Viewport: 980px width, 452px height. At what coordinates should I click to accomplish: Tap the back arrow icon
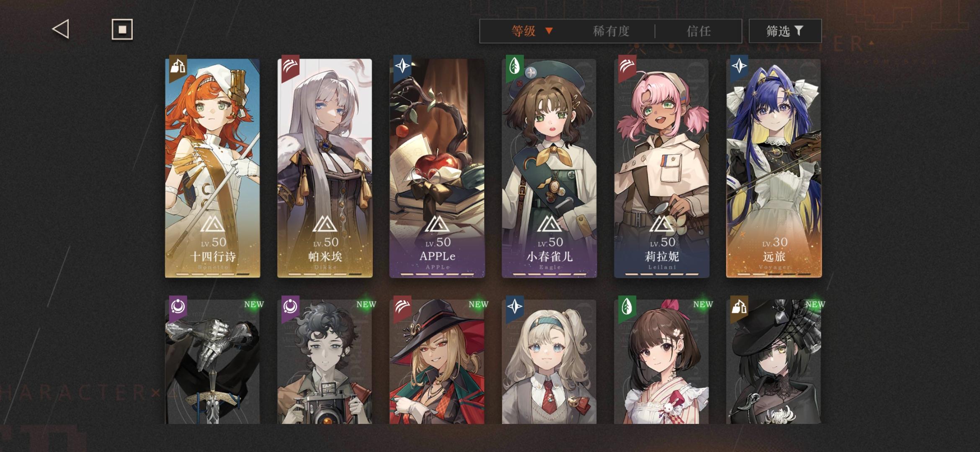(x=60, y=29)
